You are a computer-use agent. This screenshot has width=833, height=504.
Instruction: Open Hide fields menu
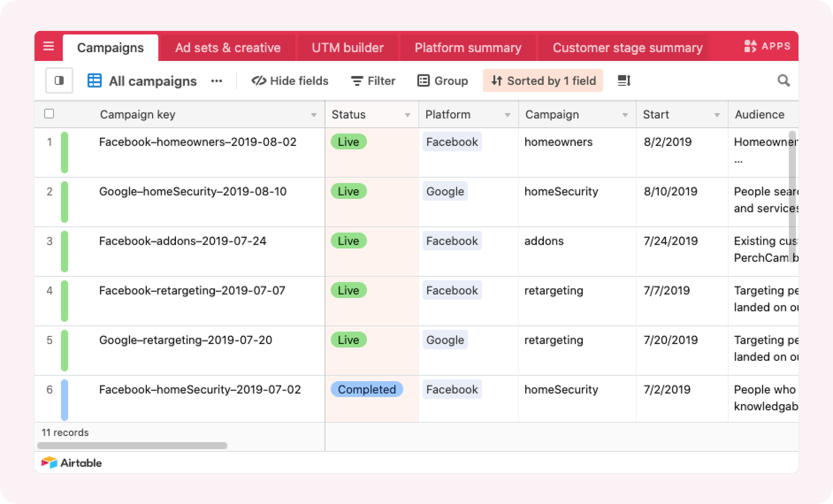(290, 81)
